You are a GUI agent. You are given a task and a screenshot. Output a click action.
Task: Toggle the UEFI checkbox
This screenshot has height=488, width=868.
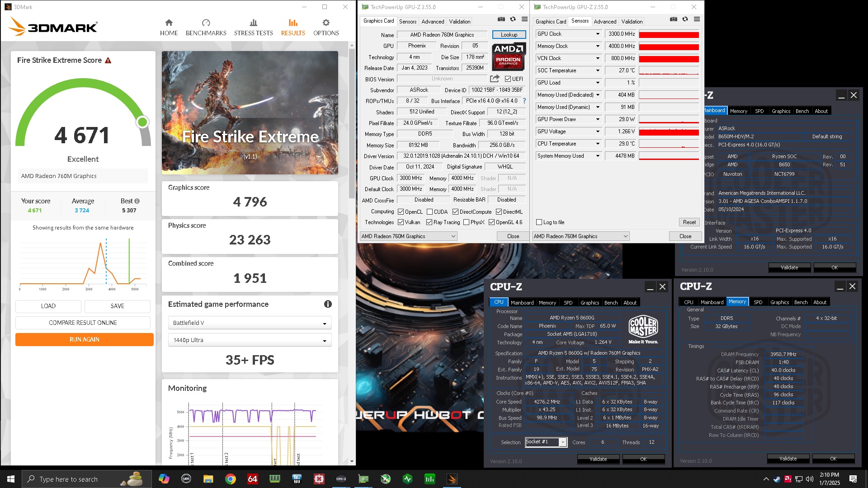(508, 79)
